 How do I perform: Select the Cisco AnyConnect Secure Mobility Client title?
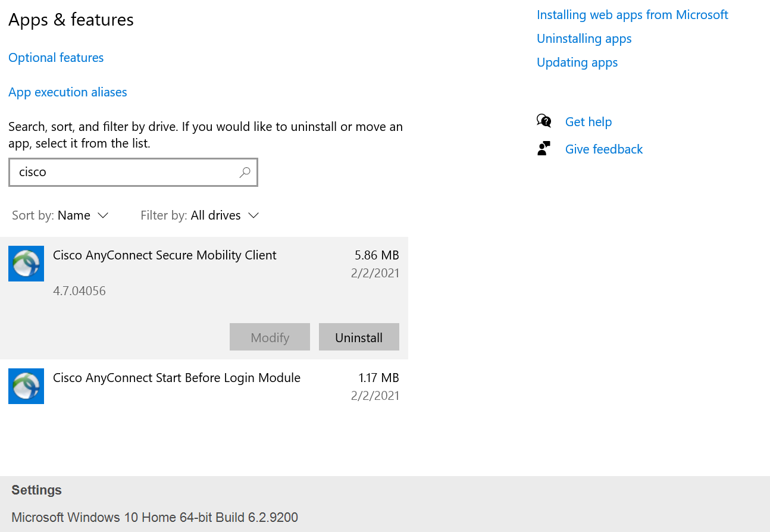coord(165,255)
